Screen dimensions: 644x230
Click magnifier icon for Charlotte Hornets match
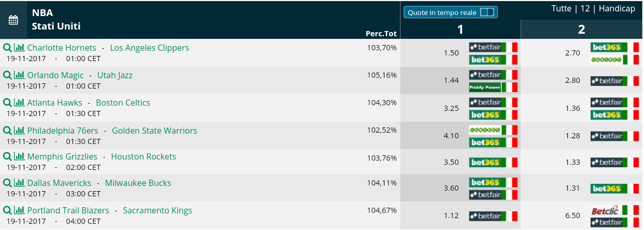[7, 48]
